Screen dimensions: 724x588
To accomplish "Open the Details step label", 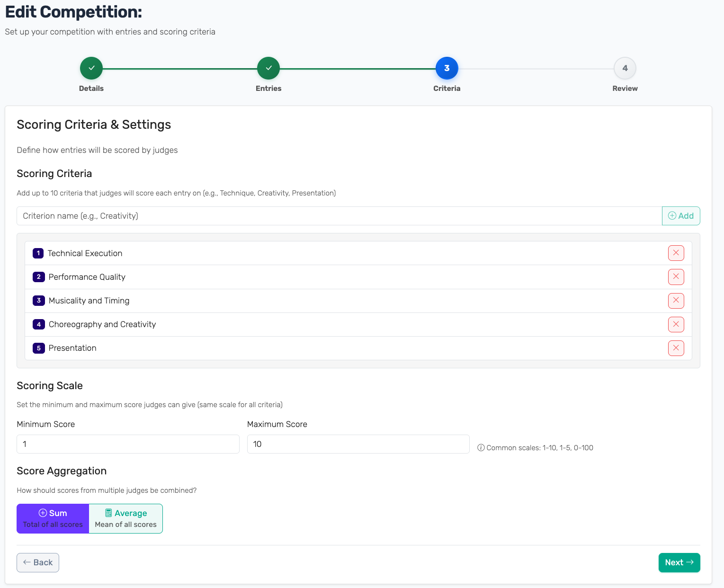I will pyautogui.click(x=91, y=89).
